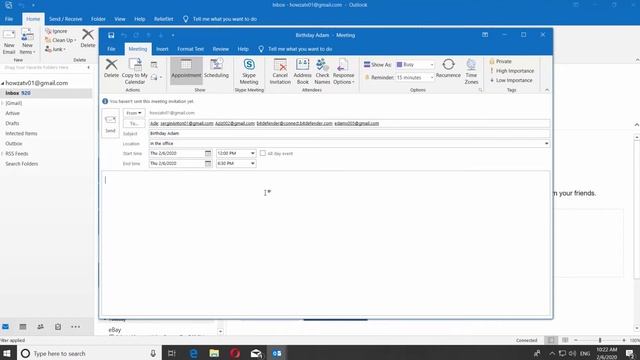The width and height of the screenshot is (640, 360).
Task: Switch to Mail view icon
Action: (x=5, y=327)
